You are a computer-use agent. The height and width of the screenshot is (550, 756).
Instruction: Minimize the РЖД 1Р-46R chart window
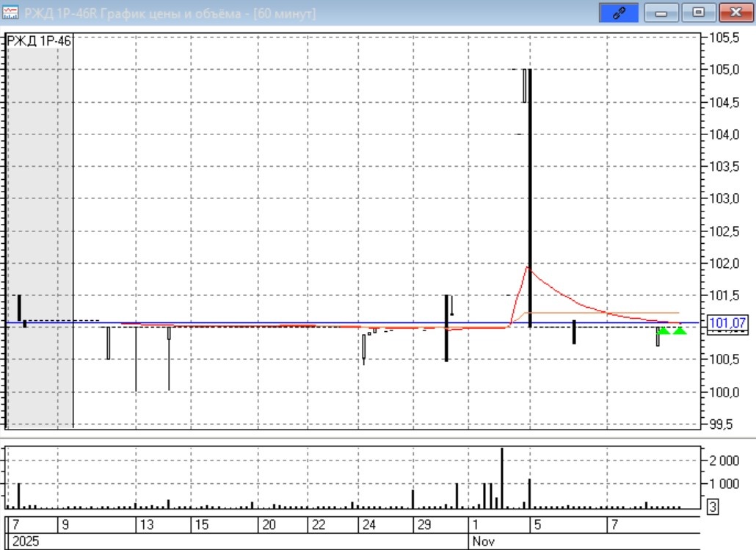pyautogui.click(x=661, y=13)
